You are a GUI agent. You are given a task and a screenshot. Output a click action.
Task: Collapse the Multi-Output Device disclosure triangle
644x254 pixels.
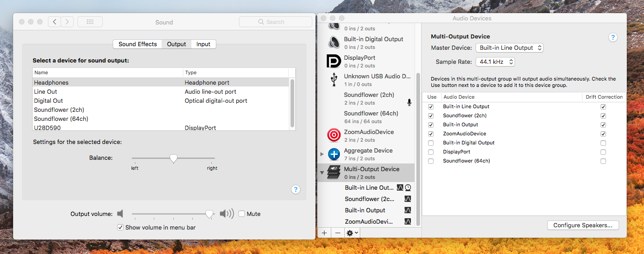coord(322,173)
